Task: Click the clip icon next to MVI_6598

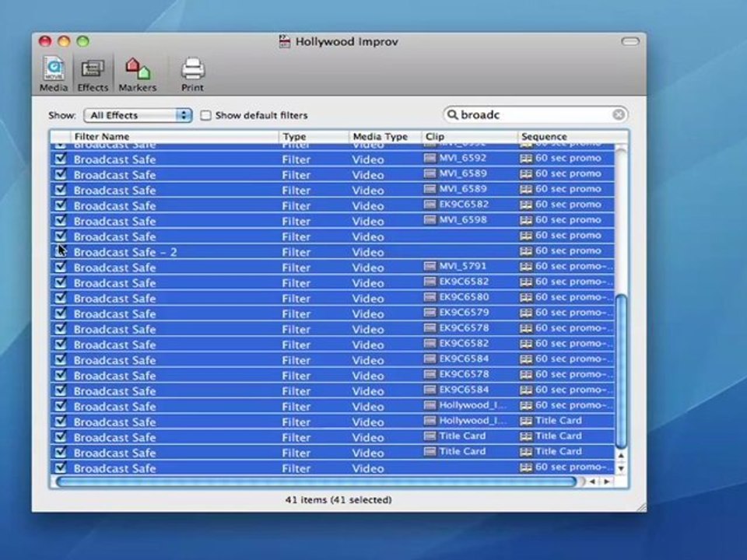Action: point(430,219)
